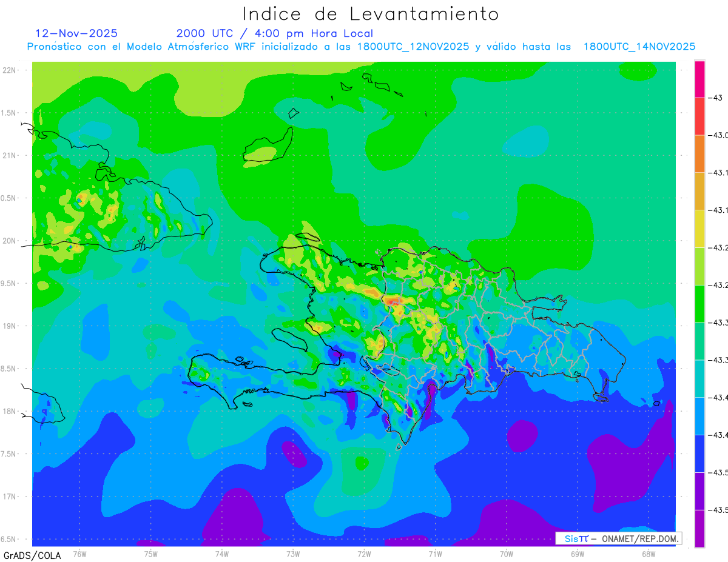The image size is (728, 562).
Task: Click the '1800UTC_14NOV2025' valid-until time
Action: coord(639,47)
